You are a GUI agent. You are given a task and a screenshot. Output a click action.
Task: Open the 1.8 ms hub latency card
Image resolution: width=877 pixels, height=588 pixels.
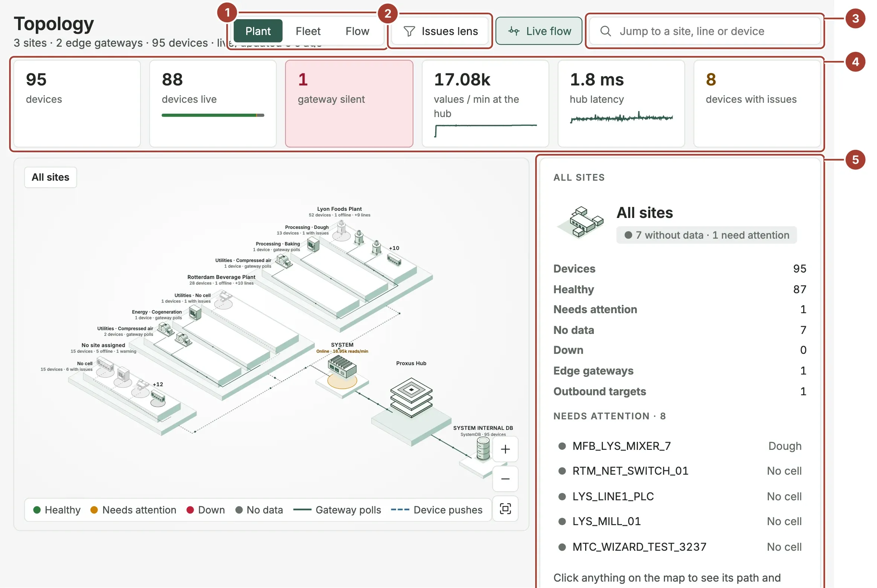click(x=621, y=104)
